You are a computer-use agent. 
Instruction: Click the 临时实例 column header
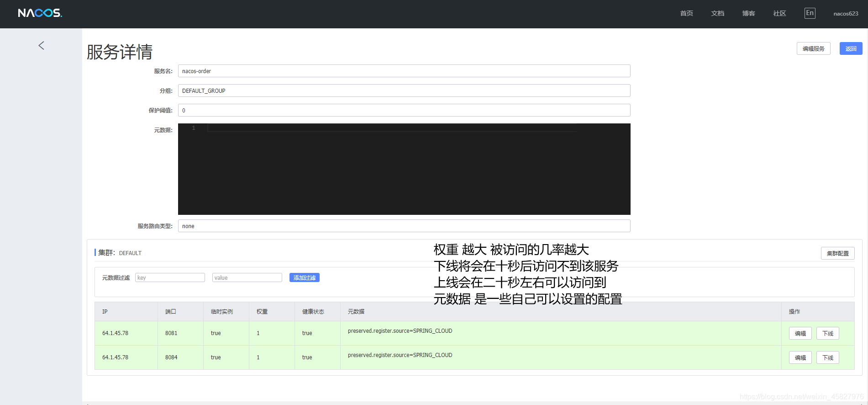[226, 311]
